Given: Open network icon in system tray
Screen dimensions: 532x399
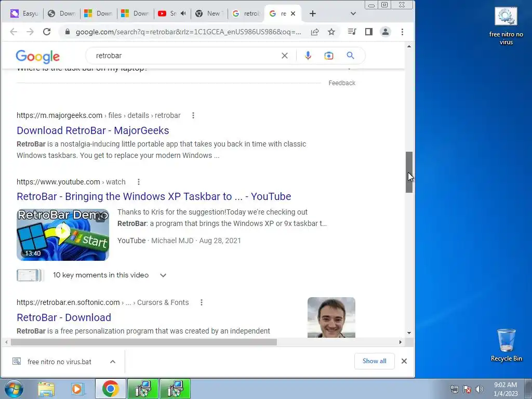Looking at the screenshot, I should 454,389.
